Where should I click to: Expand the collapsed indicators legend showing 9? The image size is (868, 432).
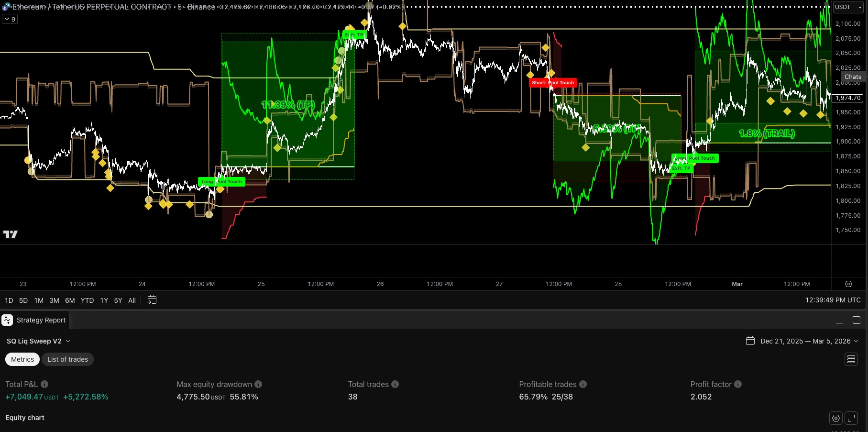click(x=10, y=19)
